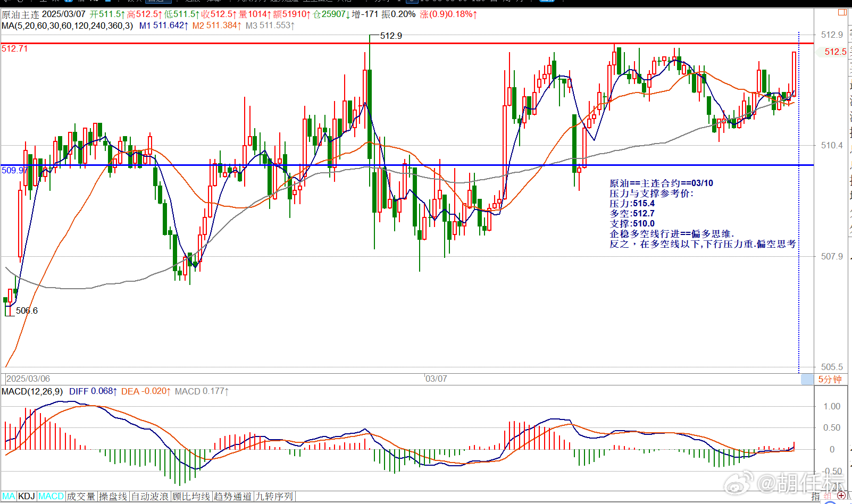This screenshot has height=504, width=852.
Task: Click the 03/07 date marker on time axis
Action: [x=436, y=379]
